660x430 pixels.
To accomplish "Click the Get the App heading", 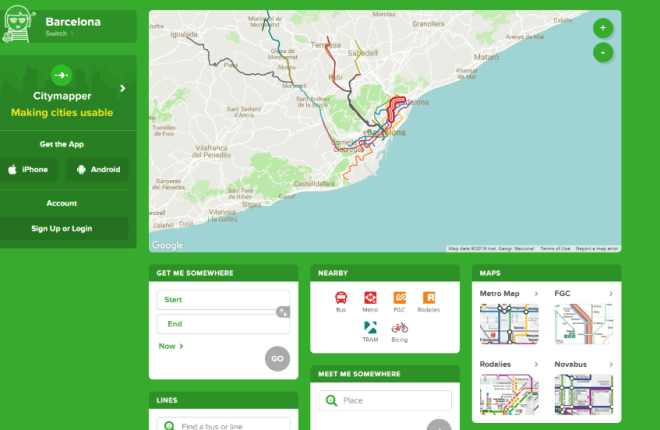I will pyautogui.click(x=62, y=144).
